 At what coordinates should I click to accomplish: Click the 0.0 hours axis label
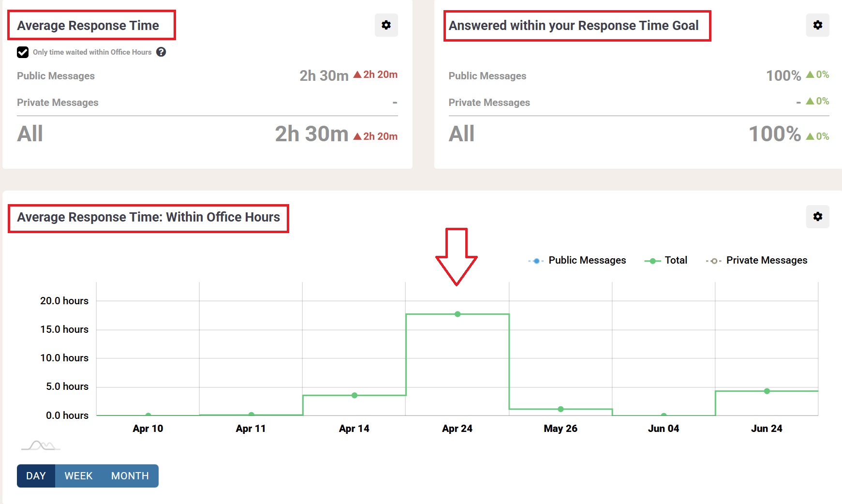67,415
